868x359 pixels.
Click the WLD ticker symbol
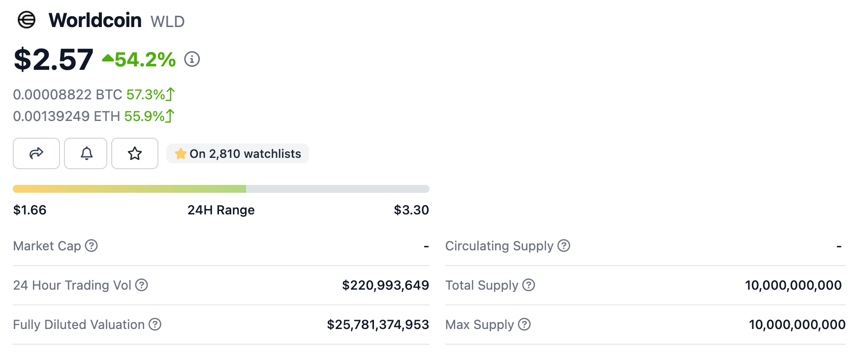(167, 22)
